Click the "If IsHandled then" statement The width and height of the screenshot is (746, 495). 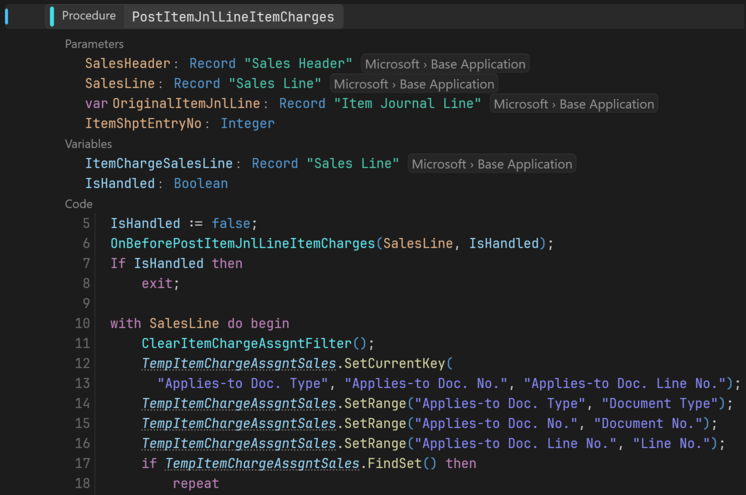click(x=177, y=264)
